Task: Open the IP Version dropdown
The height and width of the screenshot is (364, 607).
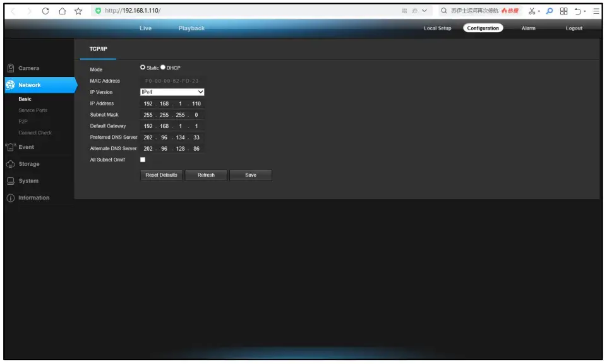Action: tap(172, 92)
